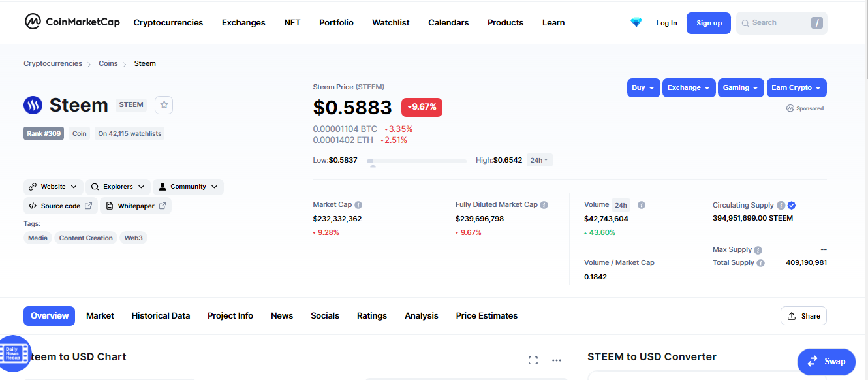Switch to the News tab
Image resolution: width=868 pixels, height=380 pixels.
[282, 316]
